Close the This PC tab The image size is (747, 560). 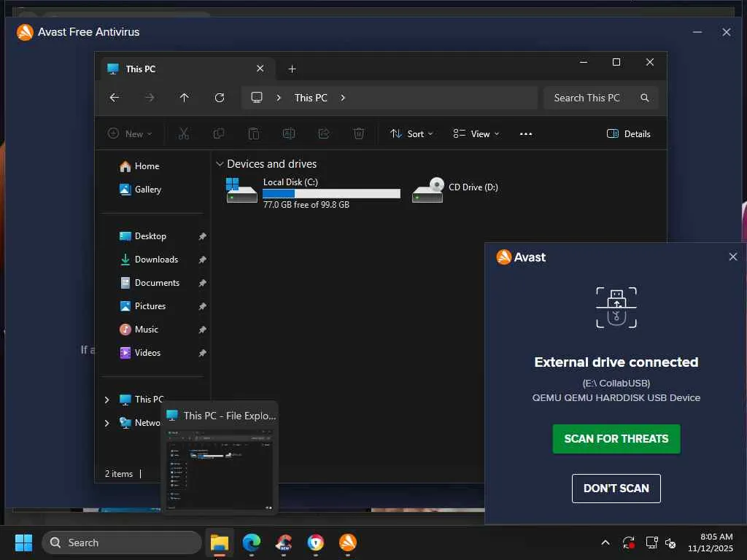[x=260, y=69]
